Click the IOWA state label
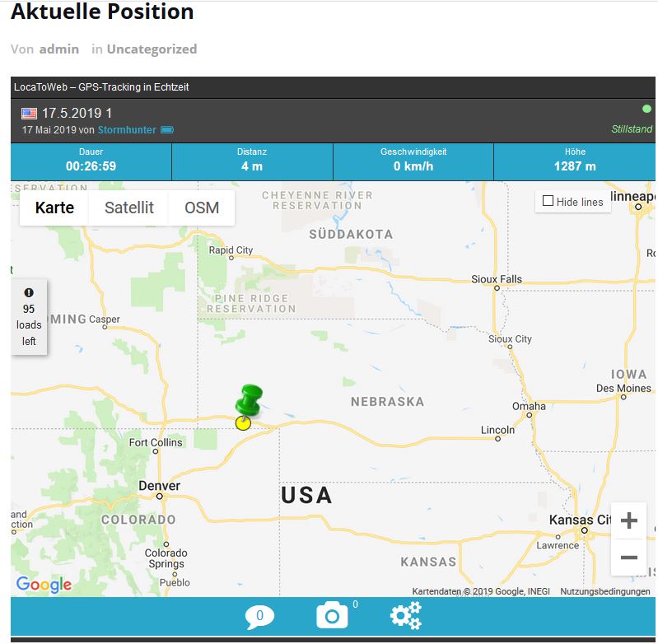The width and height of the screenshot is (658, 644). [628, 374]
